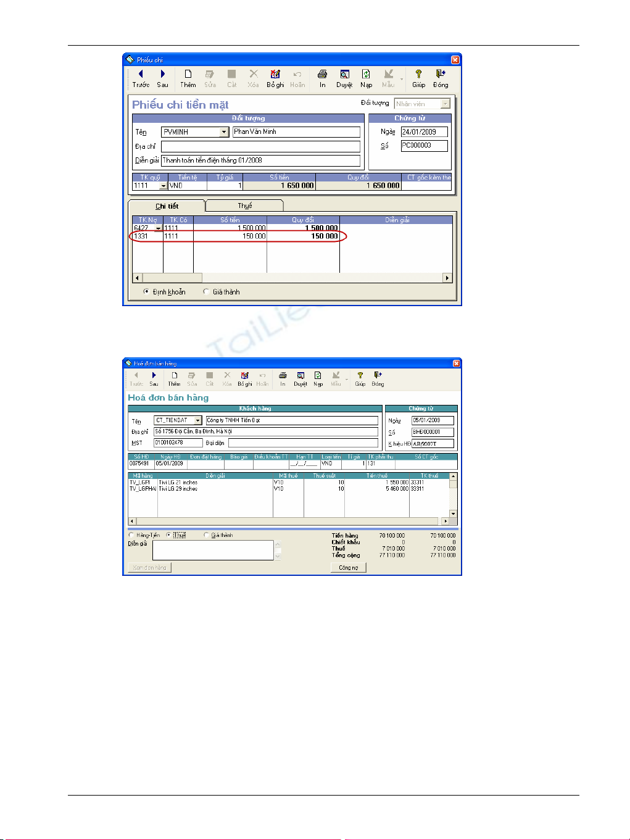Image resolution: width=630 pixels, height=840 pixels.
Task: Click Hoãn in Phiếu chi toolbar
Action: click(x=297, y=78)
